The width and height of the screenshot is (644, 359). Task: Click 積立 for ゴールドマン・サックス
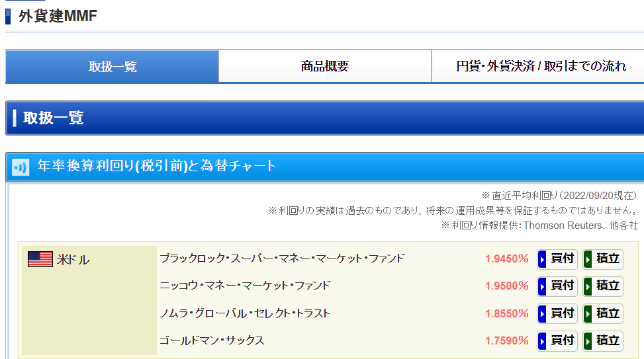coord(603,340)
